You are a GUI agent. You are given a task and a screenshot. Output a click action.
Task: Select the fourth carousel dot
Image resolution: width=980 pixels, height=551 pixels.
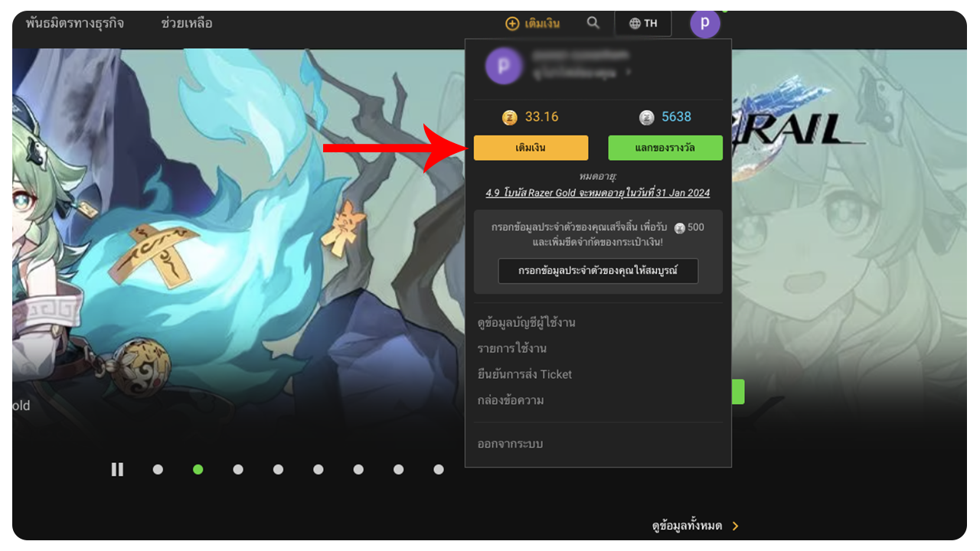(x=278, y=469)
